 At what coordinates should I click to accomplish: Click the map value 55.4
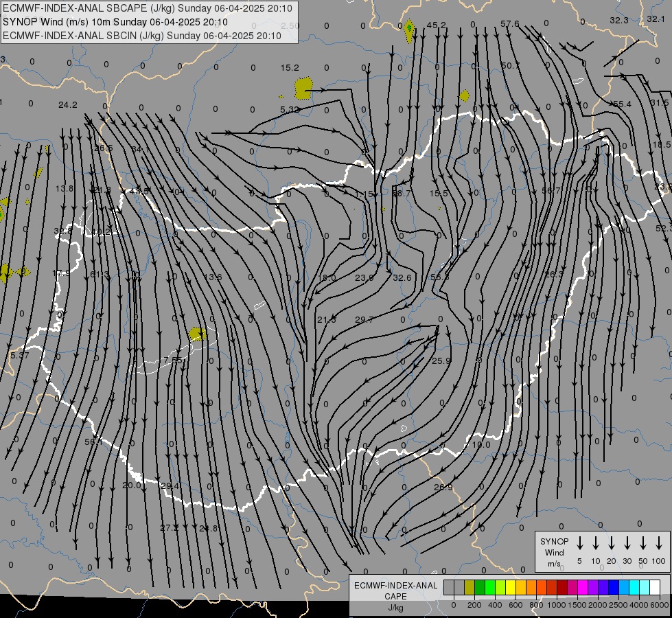click(623, 104)
